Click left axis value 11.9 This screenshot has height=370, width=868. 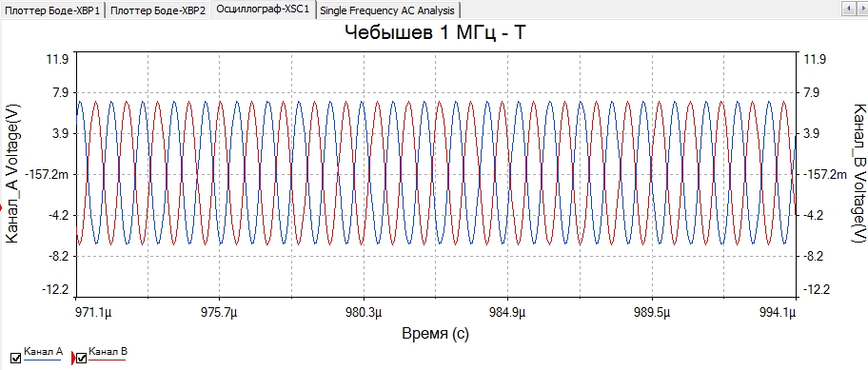57,59
